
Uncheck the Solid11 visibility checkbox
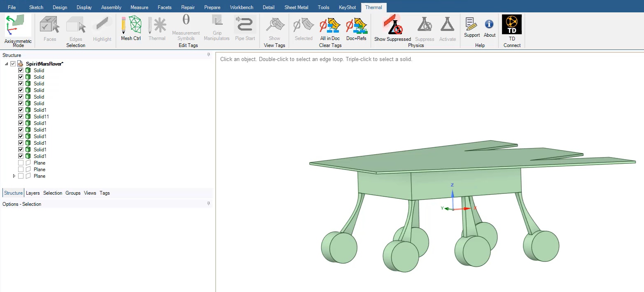tap(21, 117)
